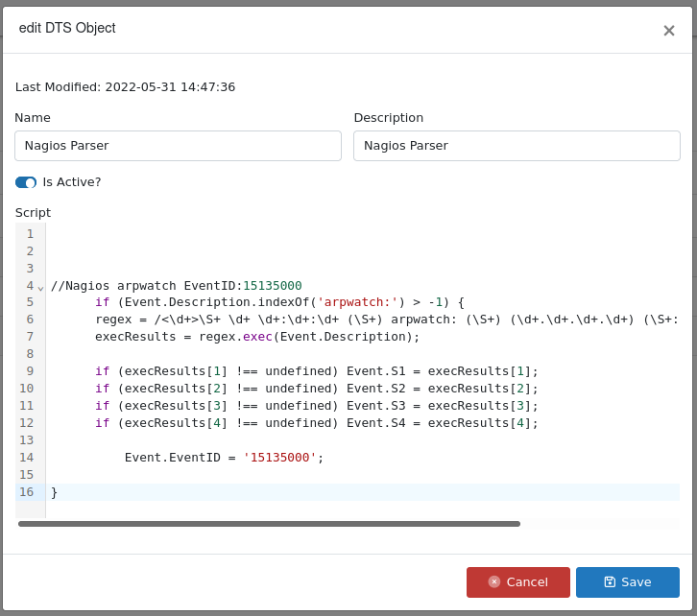This screenshot has width=697, height=616.
Task: Collapse code fold arrow at line 4
Action: (41, 288)
